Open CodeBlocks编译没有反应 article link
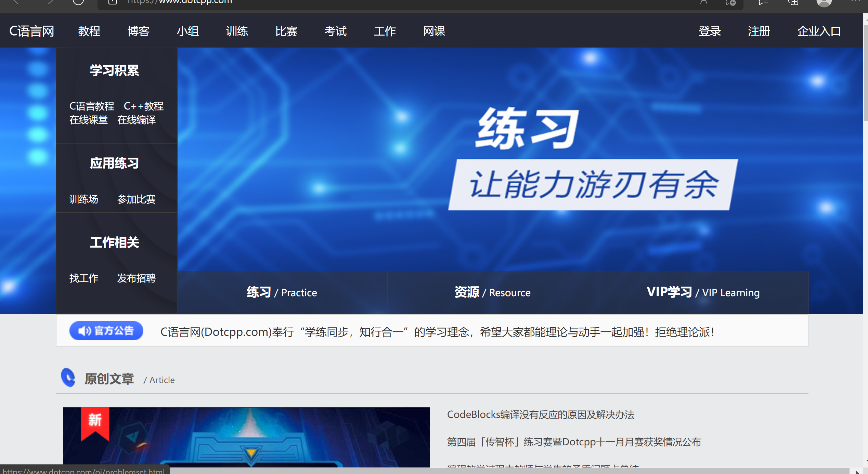The width and height of the screenshot is (868, 474). (x=541, y=414)
